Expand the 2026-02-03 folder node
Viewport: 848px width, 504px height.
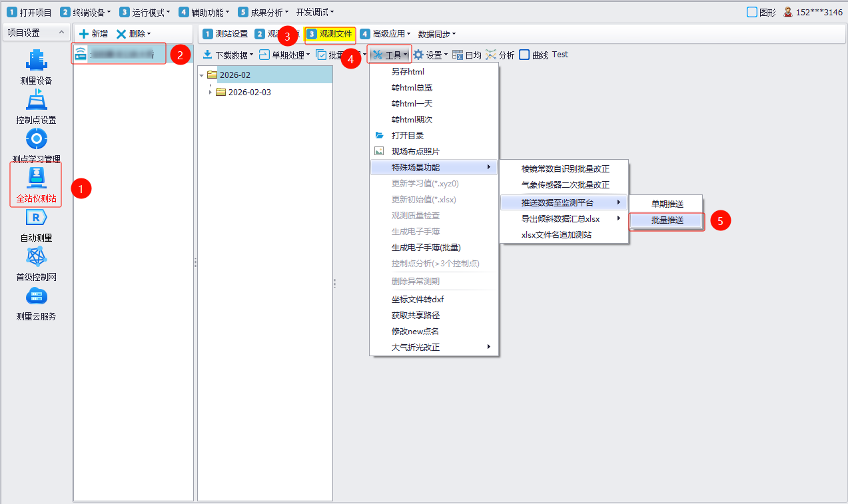click(211, 93)
